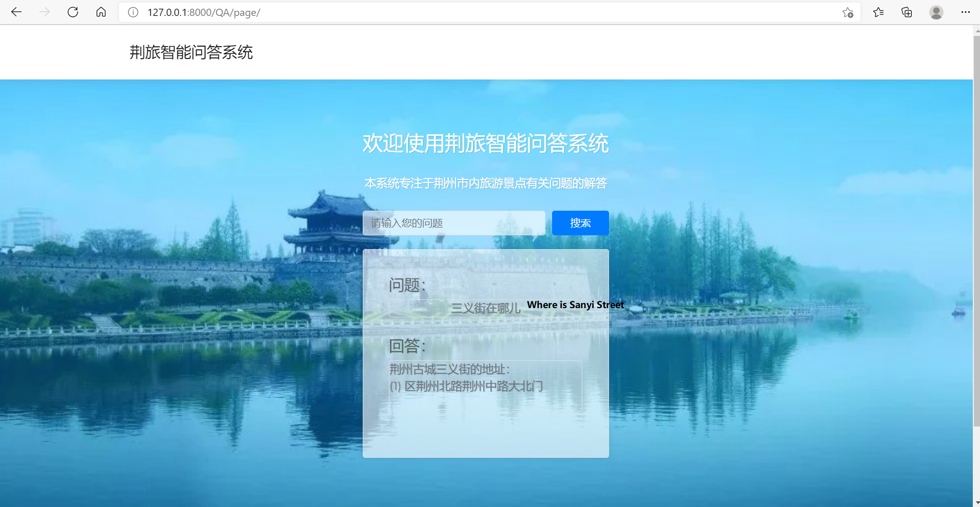Click the scrollbar down arrow
The width and height of the screenshot is (980, 507).
click(976, 502)
